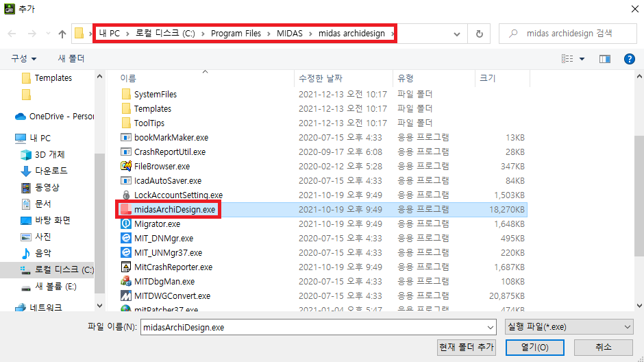Sort files by the 크기 column
Screen dimensions: 644x362
tap(488, 78)
